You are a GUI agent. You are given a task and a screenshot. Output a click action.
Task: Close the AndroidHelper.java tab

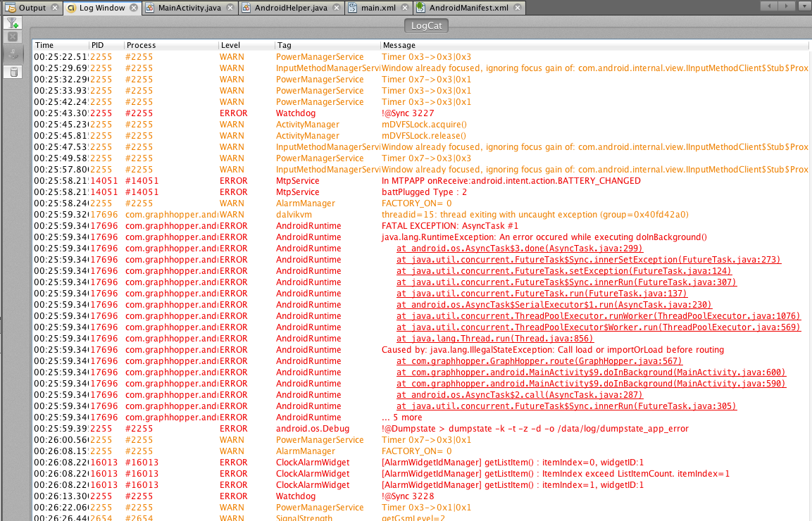(x=337, y=8)
